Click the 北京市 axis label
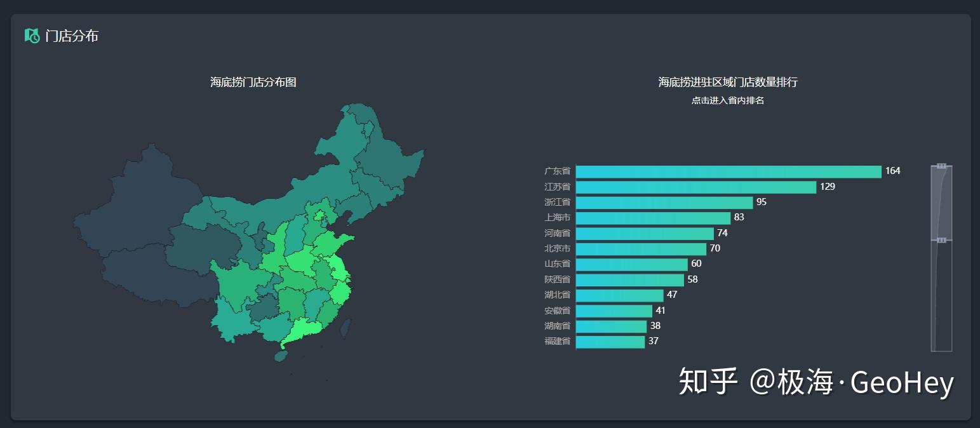The image size is (980, 428). [x=557, y=248]
